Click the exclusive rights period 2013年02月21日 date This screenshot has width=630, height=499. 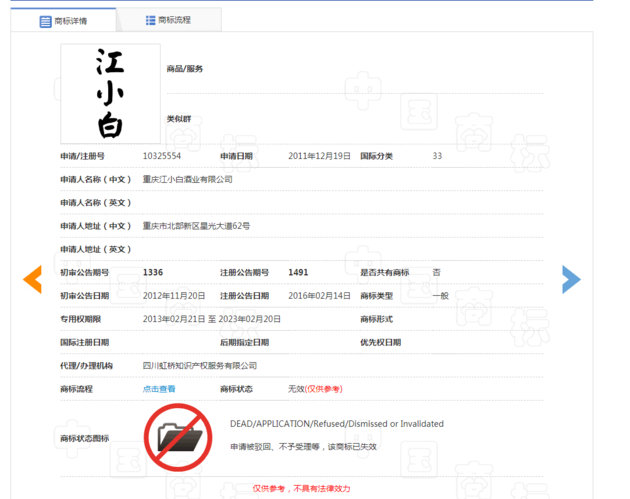point(173,319)
